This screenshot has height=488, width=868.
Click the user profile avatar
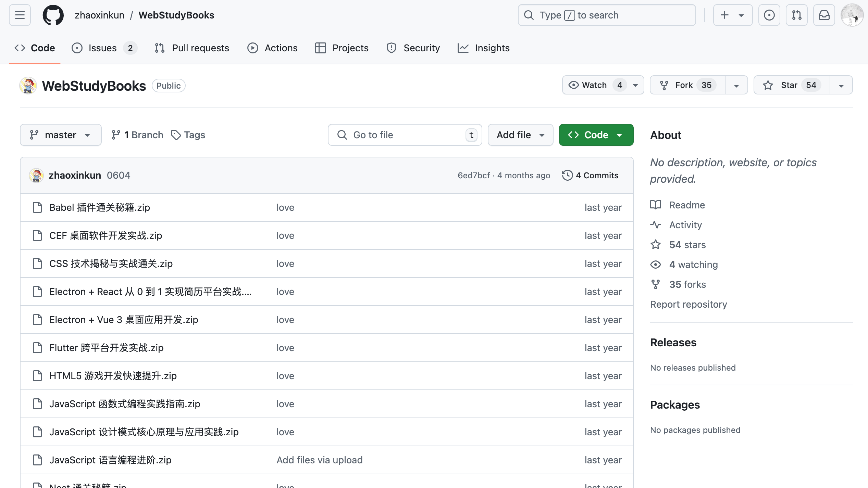pyautogui.click(x=852, y=15)
